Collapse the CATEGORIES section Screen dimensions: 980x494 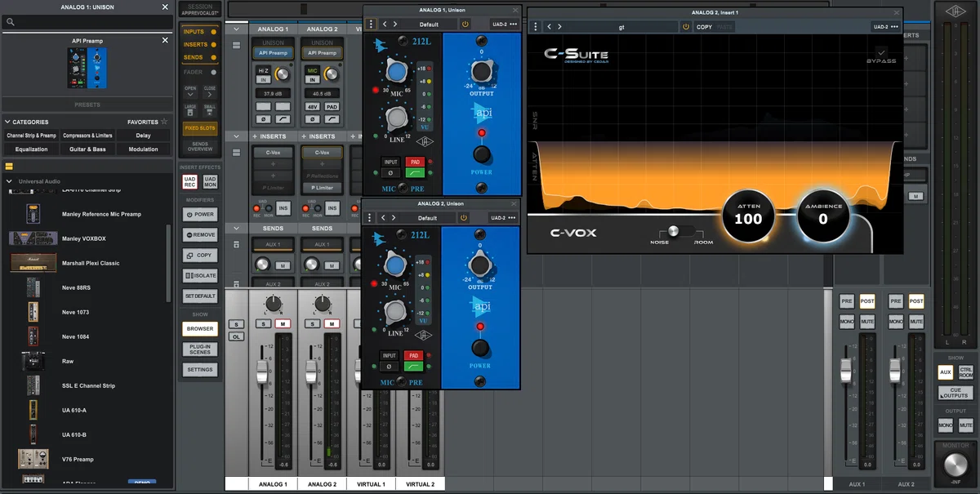click(7, 122)
